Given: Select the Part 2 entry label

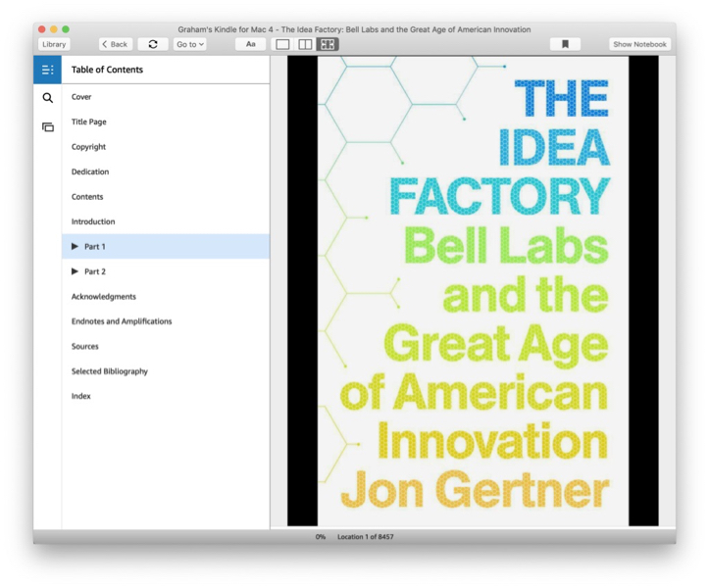Looking at the screenshot, I should [95, 271].
